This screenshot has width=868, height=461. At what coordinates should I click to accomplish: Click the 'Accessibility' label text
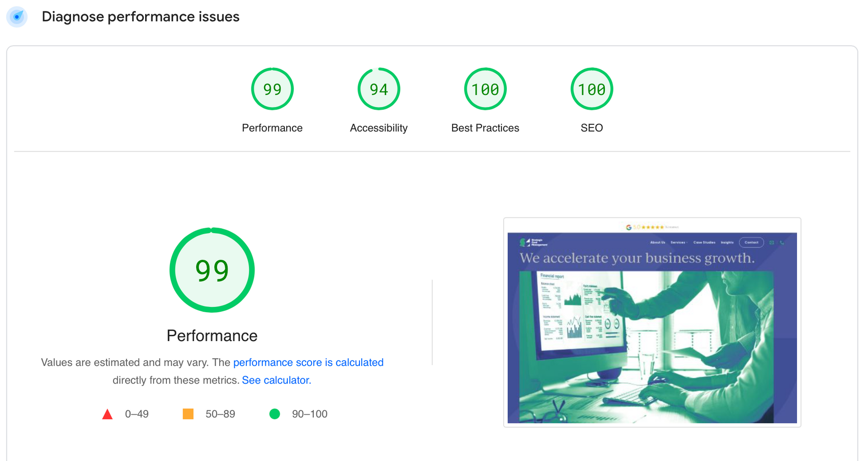click(379, 128)
